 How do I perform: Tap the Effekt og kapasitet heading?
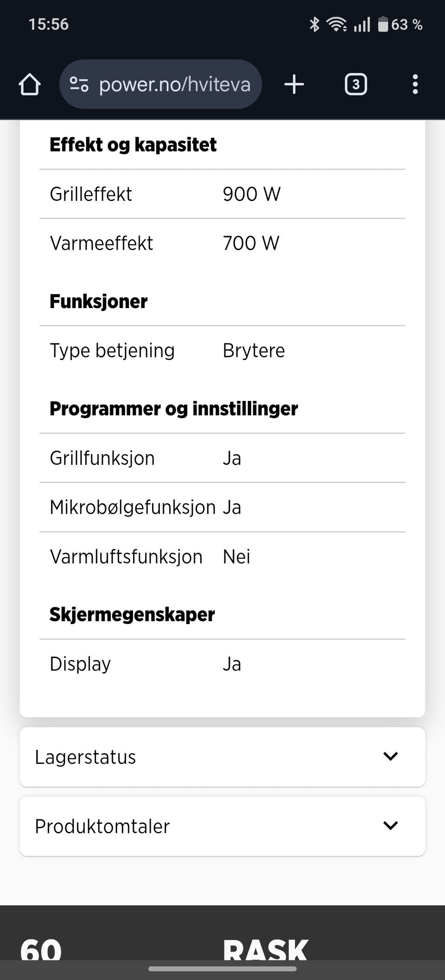pyautogui.click(x=133, y=145)
